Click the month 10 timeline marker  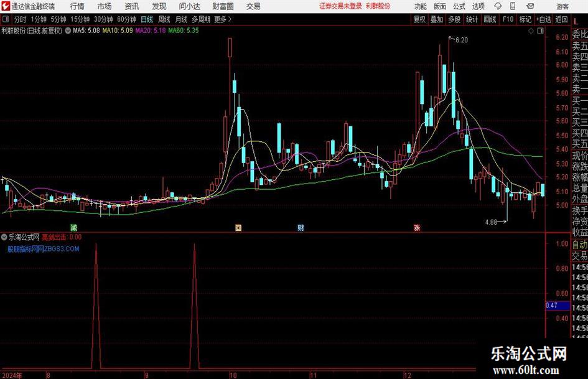233,375
